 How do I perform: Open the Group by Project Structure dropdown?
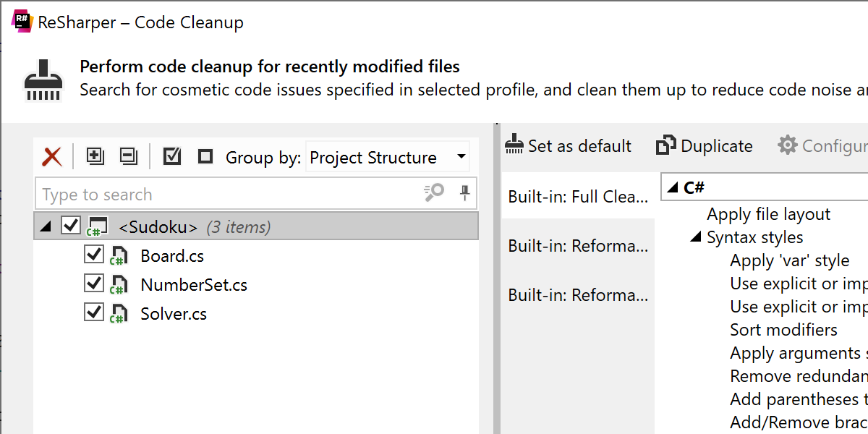point(388,157)
